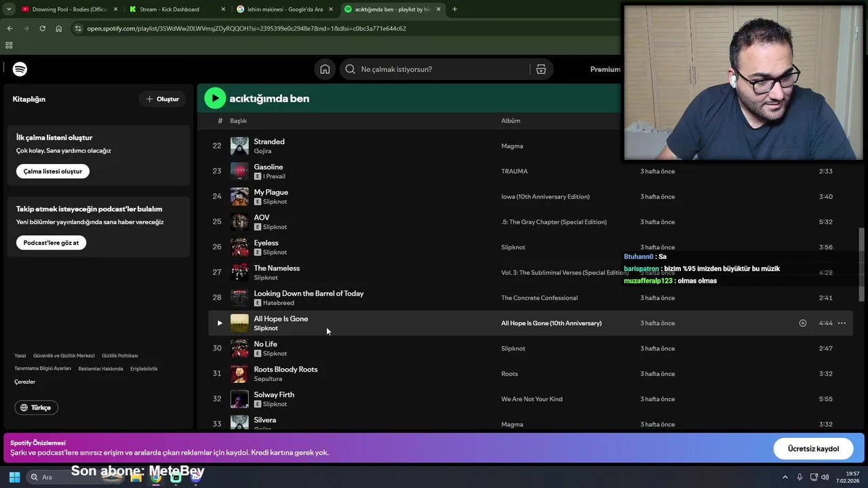The image size is (868, 488).
Task: Open the Erişilebilirlik link
Action: click(144, 369)
